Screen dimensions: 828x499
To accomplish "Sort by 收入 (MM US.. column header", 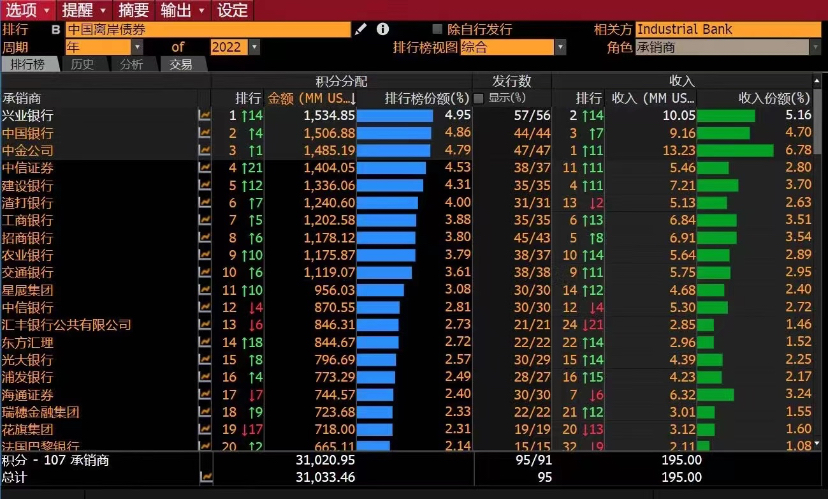I will coord(653,98).
